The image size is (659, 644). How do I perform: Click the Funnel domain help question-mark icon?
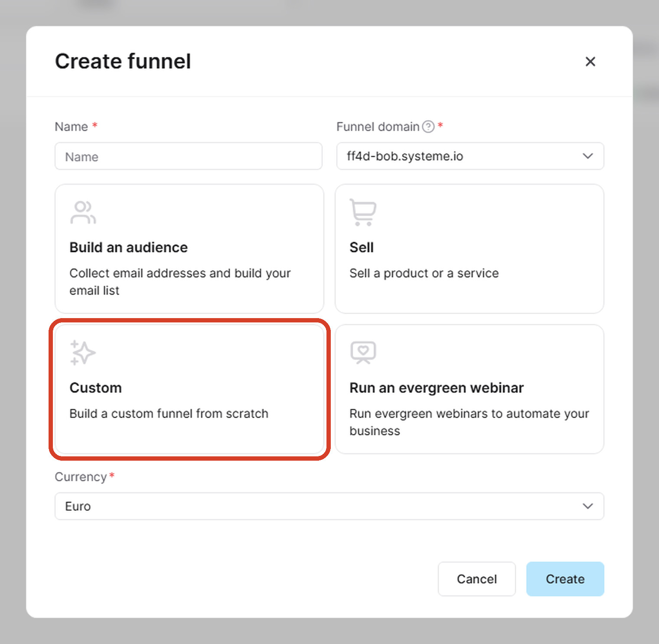click(428, 127)
